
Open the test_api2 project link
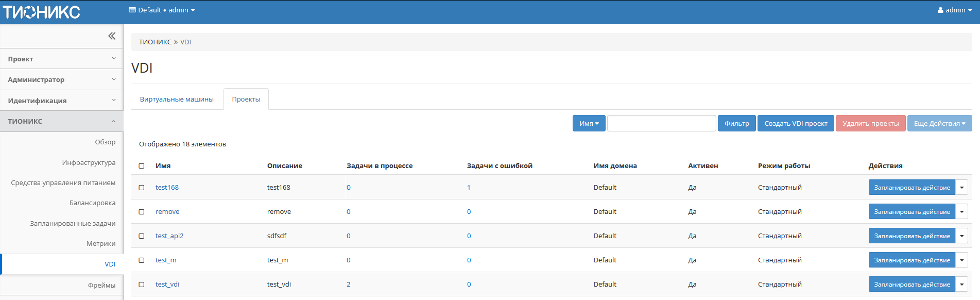tap(169, 236)
